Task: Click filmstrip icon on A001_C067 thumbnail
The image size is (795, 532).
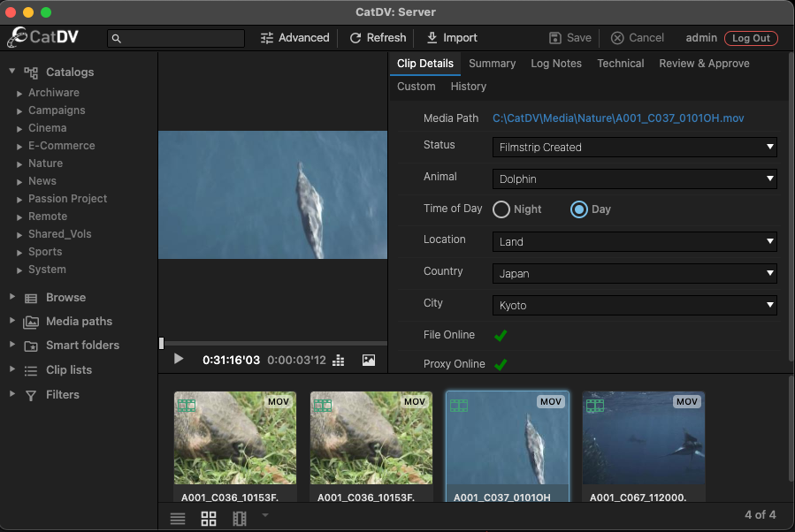Action: [595, 406]
